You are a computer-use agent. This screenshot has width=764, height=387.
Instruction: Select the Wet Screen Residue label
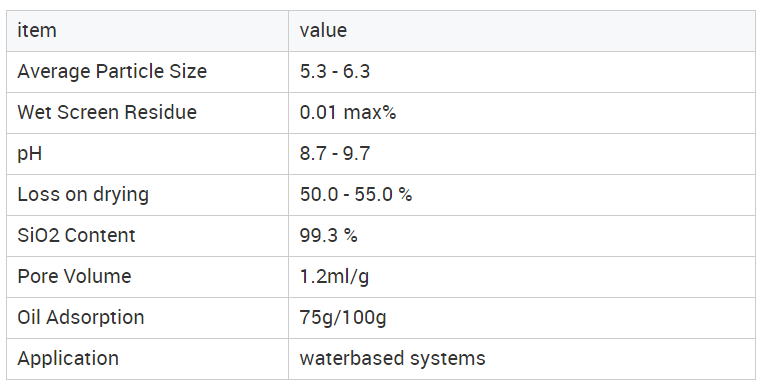point(107,112)
